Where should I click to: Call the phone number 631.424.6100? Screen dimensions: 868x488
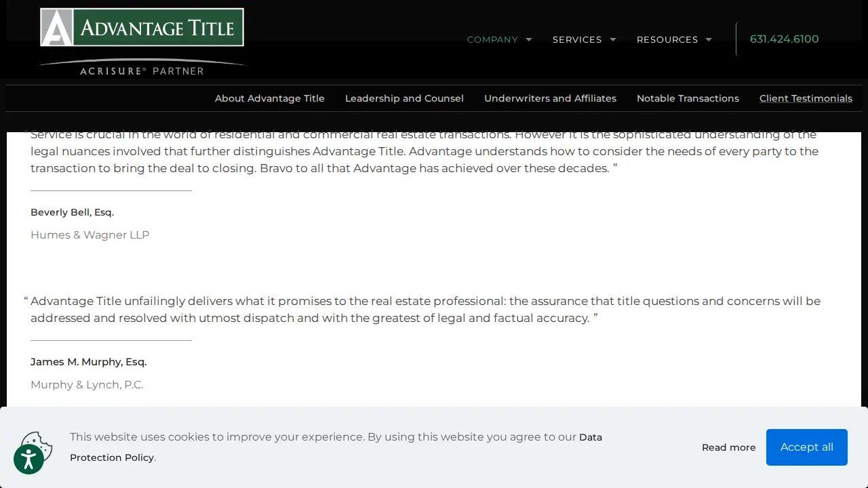pos(785,39)
